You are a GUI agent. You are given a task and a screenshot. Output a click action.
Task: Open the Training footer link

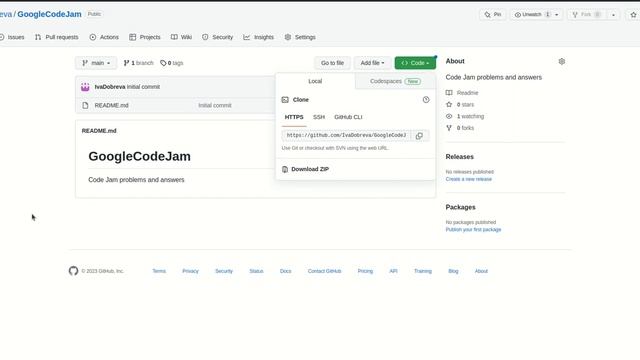tap(423, 271)
